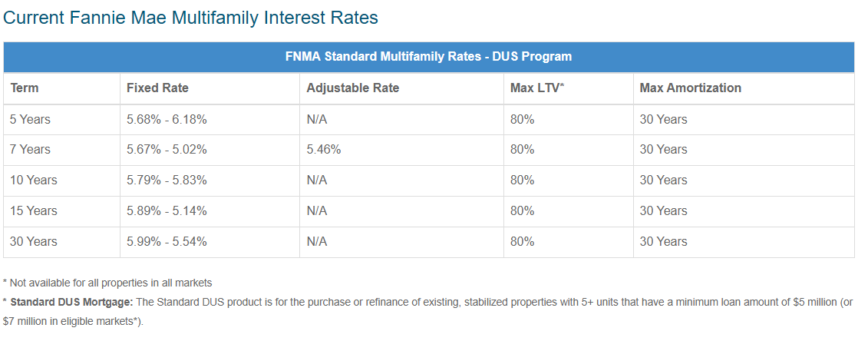Screen dimensions: 868x351
Task: Select the Max Amortization column header
Action: 690,88
